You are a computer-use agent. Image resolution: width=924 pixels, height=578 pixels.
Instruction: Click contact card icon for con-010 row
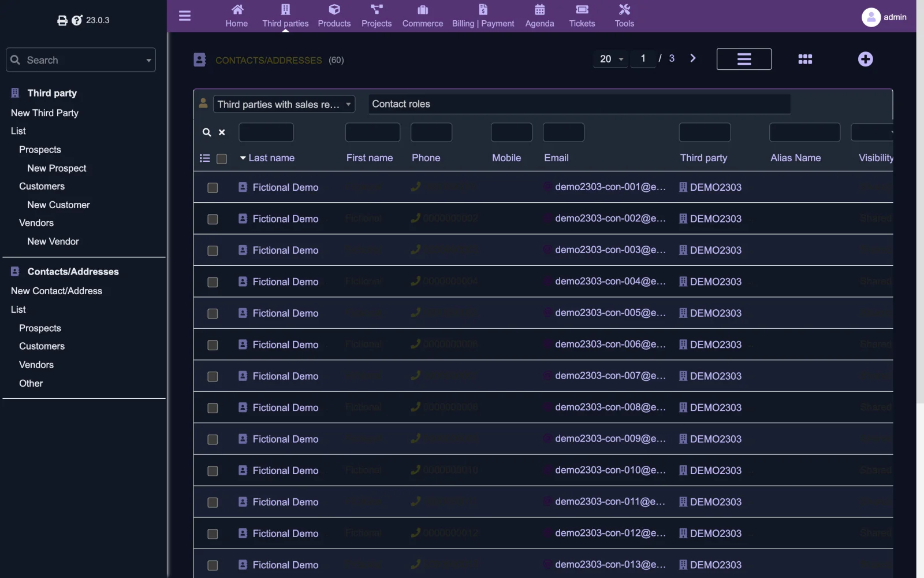click(x=243, y=470)
